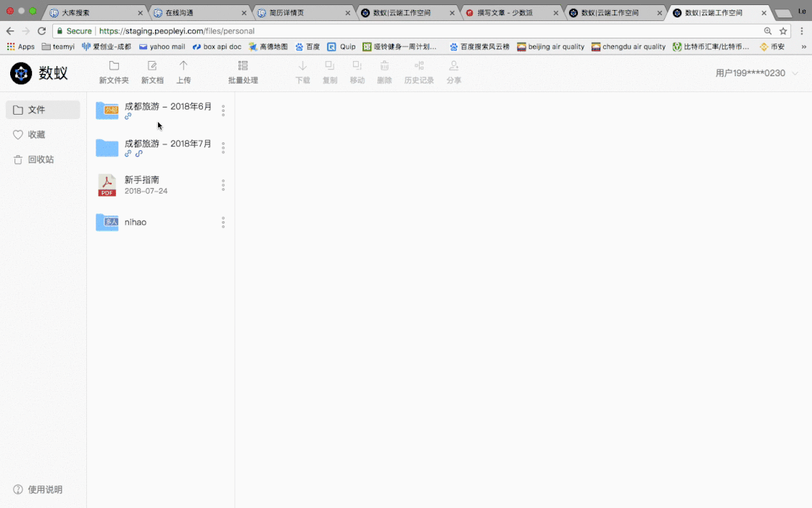The height and width of the screenshot is (508, 812).
Task: Open 历史记录 history icon
Action: coord(419,66)
